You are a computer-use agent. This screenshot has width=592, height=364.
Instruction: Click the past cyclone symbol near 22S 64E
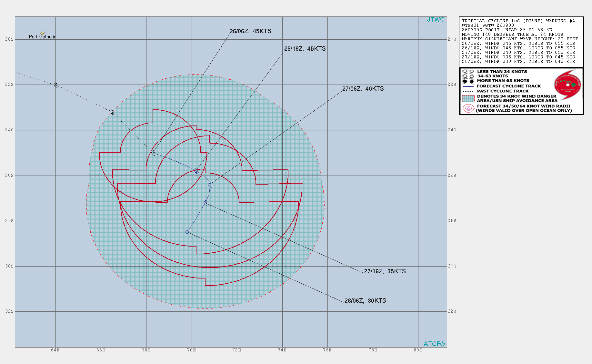[x=55, y=85]
